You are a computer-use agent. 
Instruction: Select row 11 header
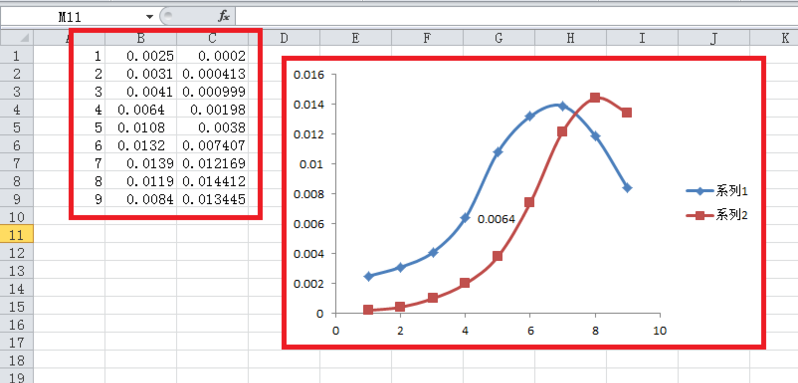[x=17, y=234]
